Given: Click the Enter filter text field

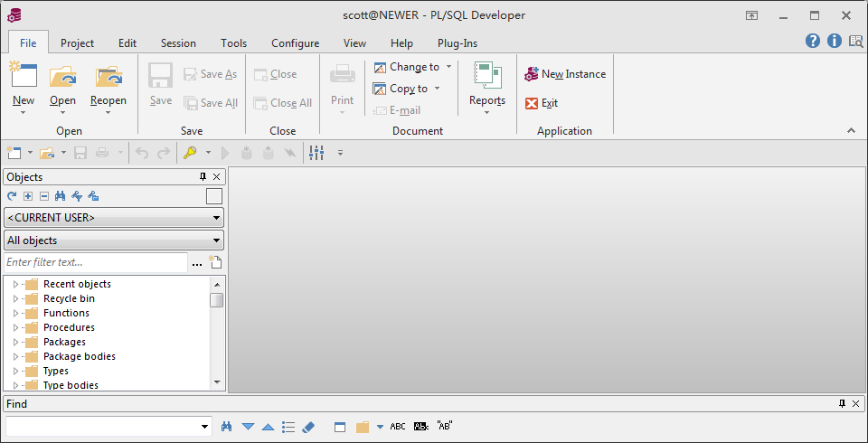Looking at the screenshot, I should [96, 262].
